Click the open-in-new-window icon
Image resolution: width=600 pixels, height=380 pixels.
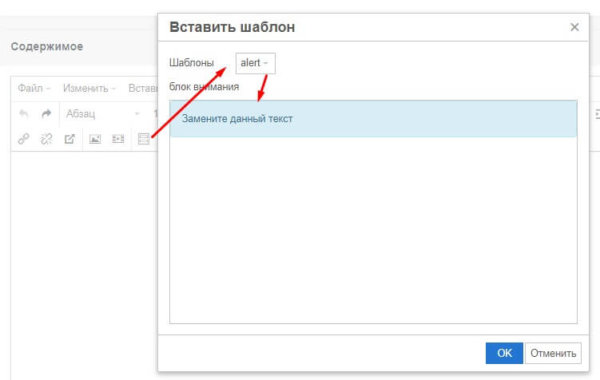coord(70,139)
